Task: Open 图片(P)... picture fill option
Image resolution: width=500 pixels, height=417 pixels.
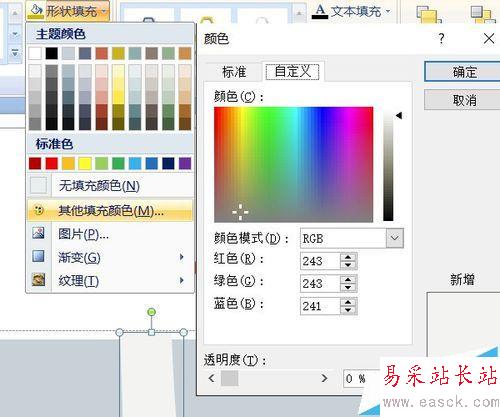Action: click(110, 234)
